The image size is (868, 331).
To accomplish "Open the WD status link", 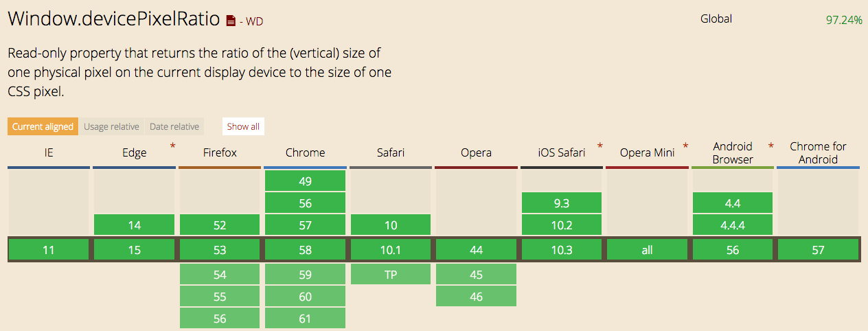I will 251,22.
